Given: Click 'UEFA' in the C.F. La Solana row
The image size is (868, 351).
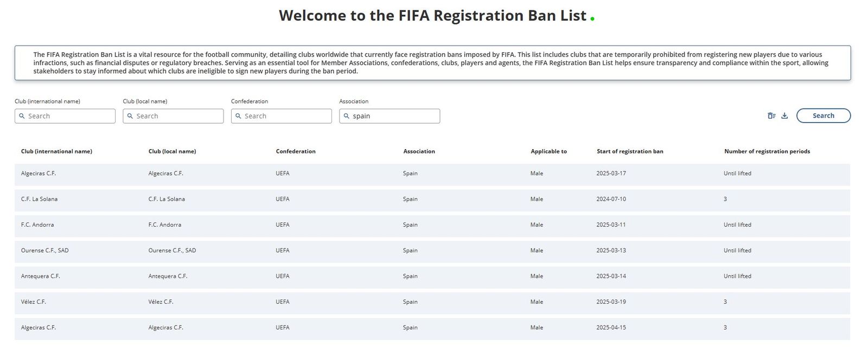Looking at the screenshot, I should [283, 199].
